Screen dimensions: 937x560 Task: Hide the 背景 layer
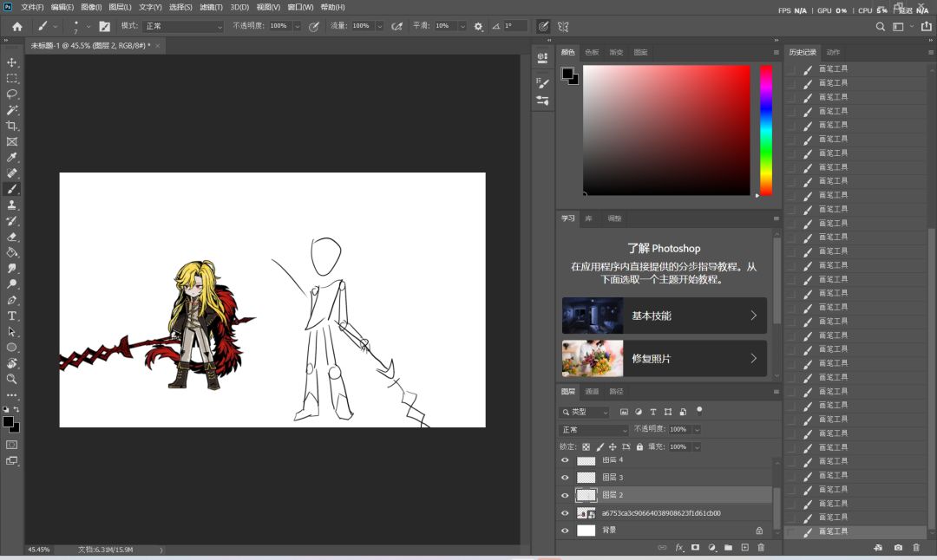pos(565,531)
